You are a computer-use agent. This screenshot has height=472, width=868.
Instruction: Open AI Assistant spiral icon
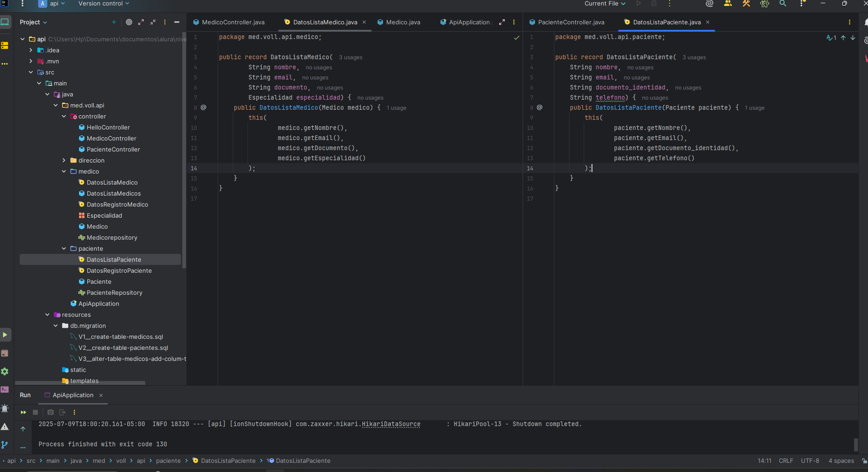pyautogui.click(x=709, y=4)
